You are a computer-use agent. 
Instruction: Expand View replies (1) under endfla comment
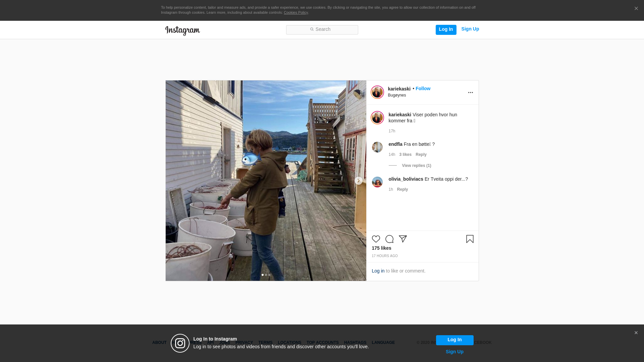[416, 166]
